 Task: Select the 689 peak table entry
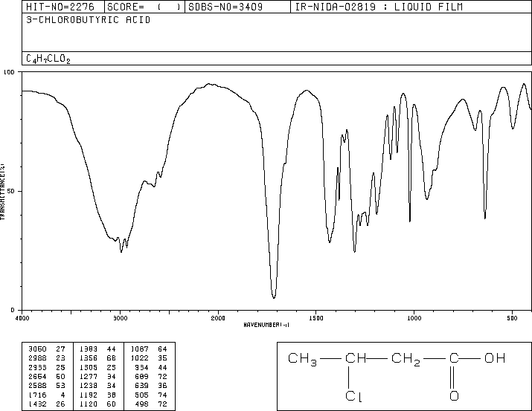tap(141, 377)
